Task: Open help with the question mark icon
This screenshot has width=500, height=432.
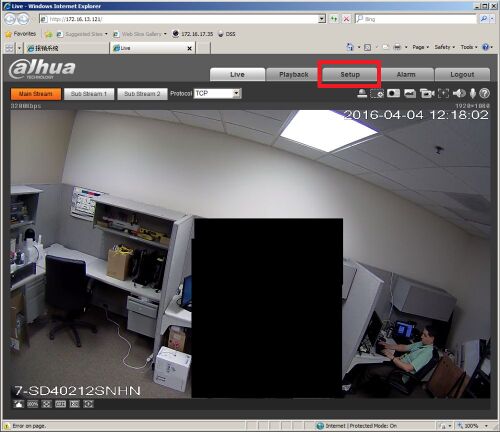Action: click(x=484, y=94)
